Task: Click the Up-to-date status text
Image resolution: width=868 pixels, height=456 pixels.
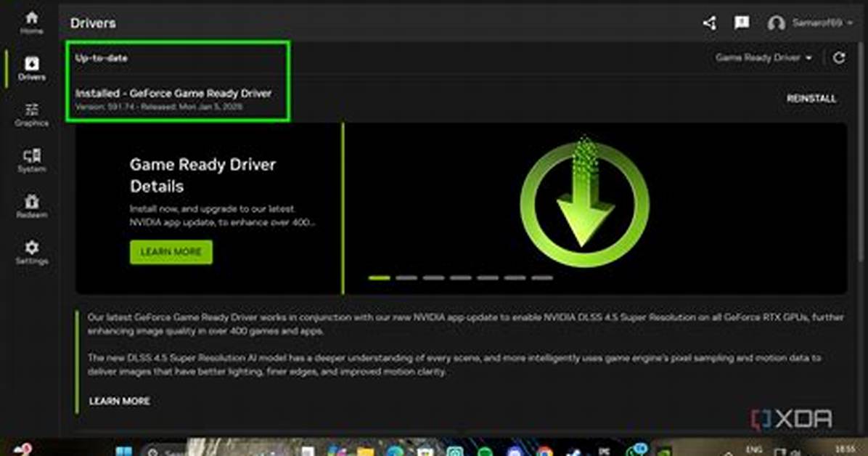Action: (102, 57)
